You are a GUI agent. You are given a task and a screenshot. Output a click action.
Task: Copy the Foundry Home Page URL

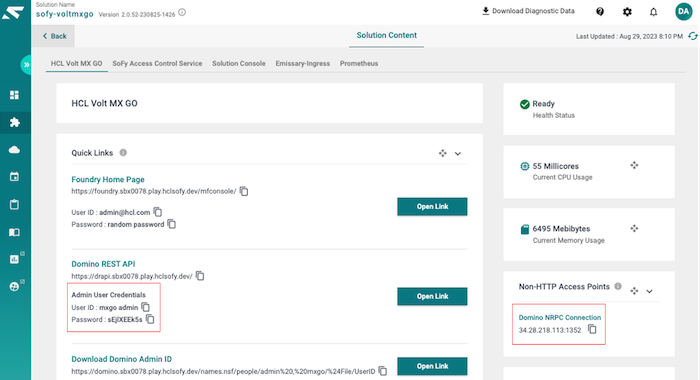coord(244,191)
